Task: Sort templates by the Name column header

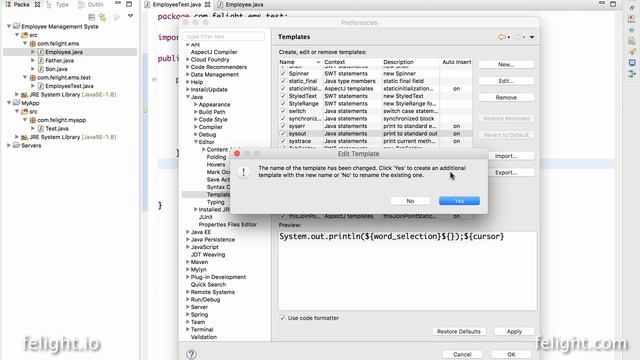Action: pos(300,62)
